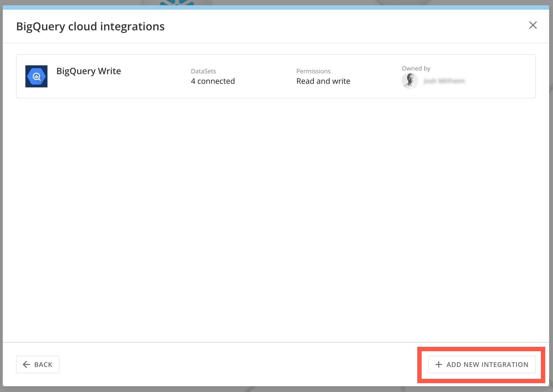553x392 pixels.
Task: Click the 'Owned by' column label
Action: point(416,68)
